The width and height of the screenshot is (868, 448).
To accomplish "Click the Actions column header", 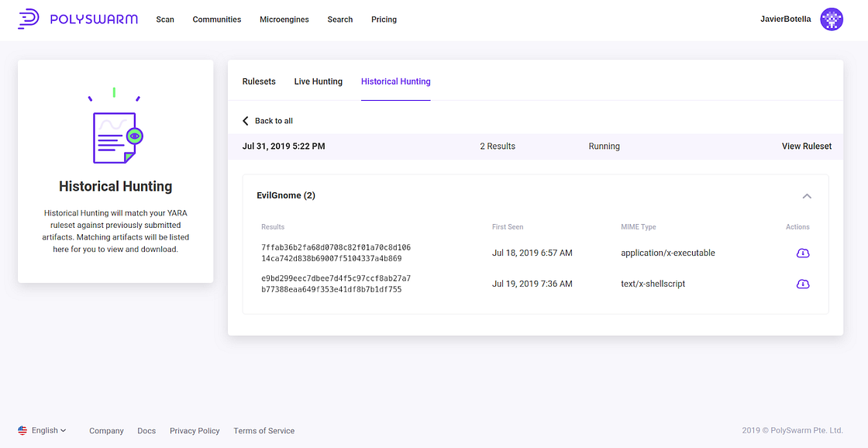I will pyautogui.click(x=797, y=227).
